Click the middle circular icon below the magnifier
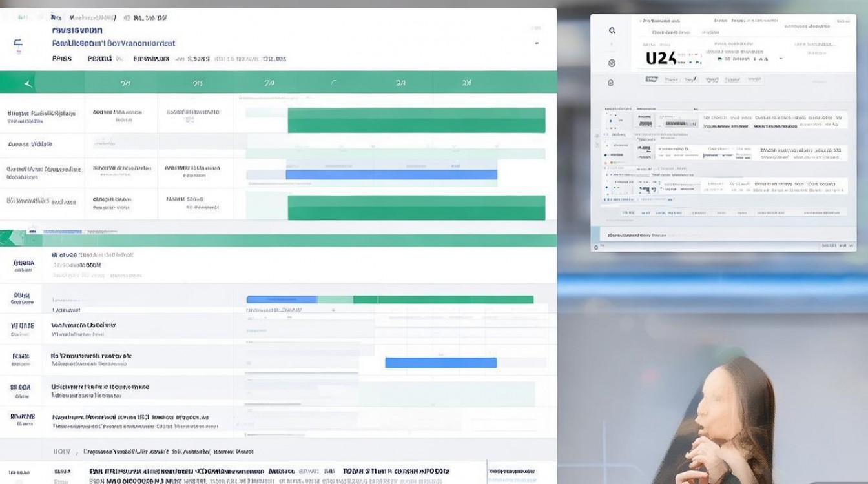The width and height of the screenshot is (868, 484). tap(612, 63)
